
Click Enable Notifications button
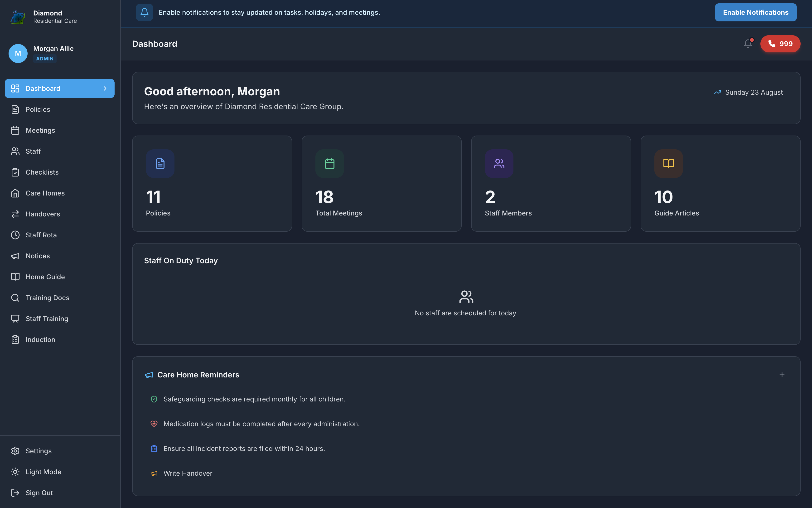point(756,12)
